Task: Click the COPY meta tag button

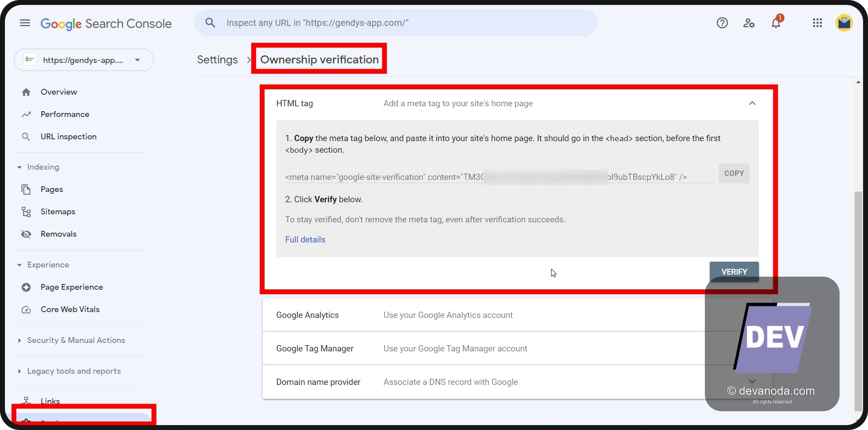Action: pyautogui.click(x=734, y=173)
